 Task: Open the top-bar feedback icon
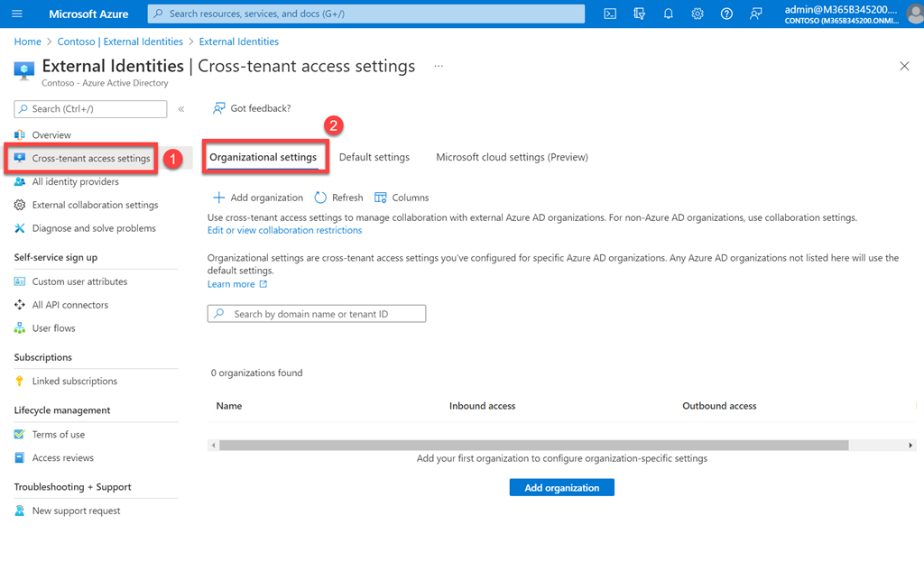(x=755, y=14)
